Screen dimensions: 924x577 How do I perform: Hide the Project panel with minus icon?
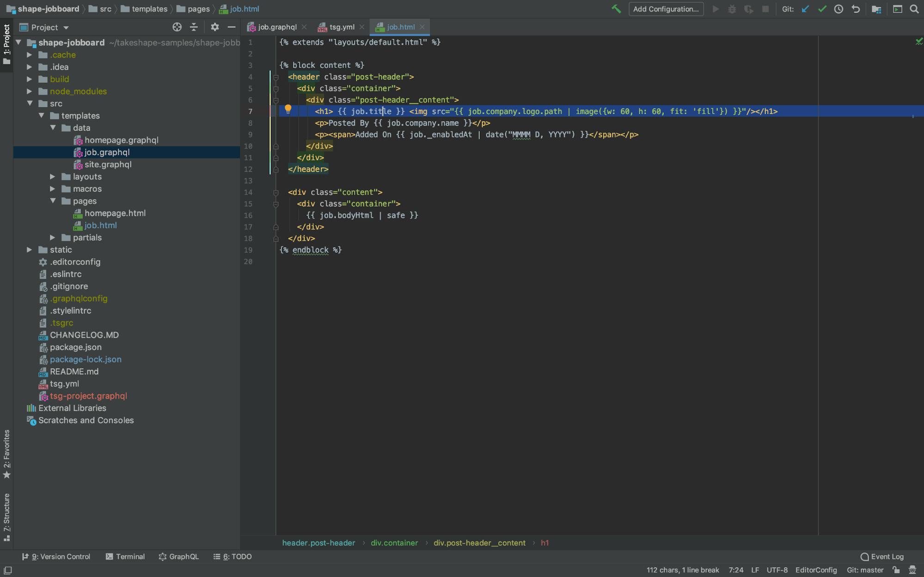[232, 27]
